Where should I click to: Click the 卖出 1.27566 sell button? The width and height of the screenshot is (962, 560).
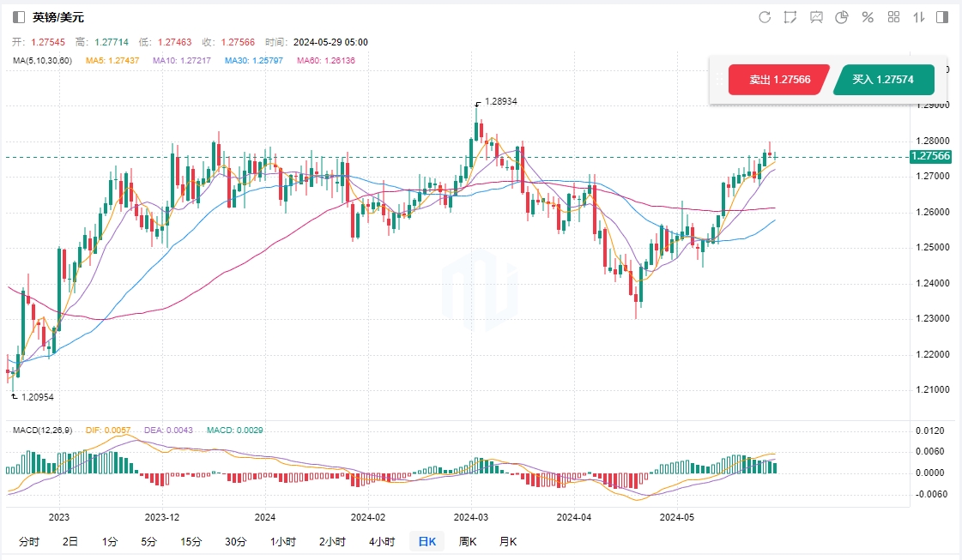pyautogui.click(x=779, y=80)
